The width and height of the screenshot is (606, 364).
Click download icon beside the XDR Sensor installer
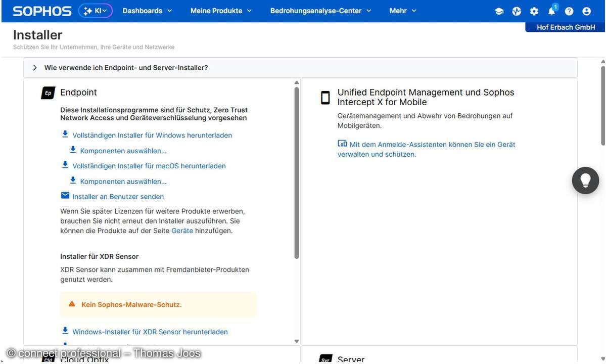[65, 331]
